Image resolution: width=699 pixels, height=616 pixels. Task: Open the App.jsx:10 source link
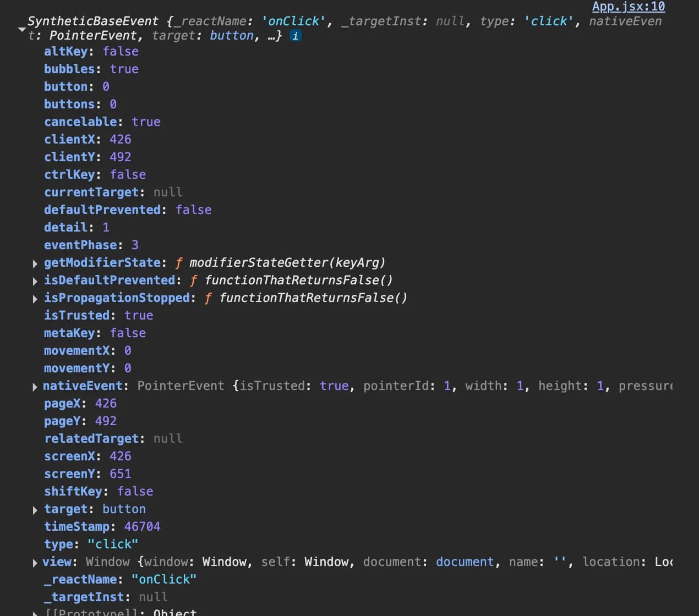pyautogui.click(x=628, y=7)
